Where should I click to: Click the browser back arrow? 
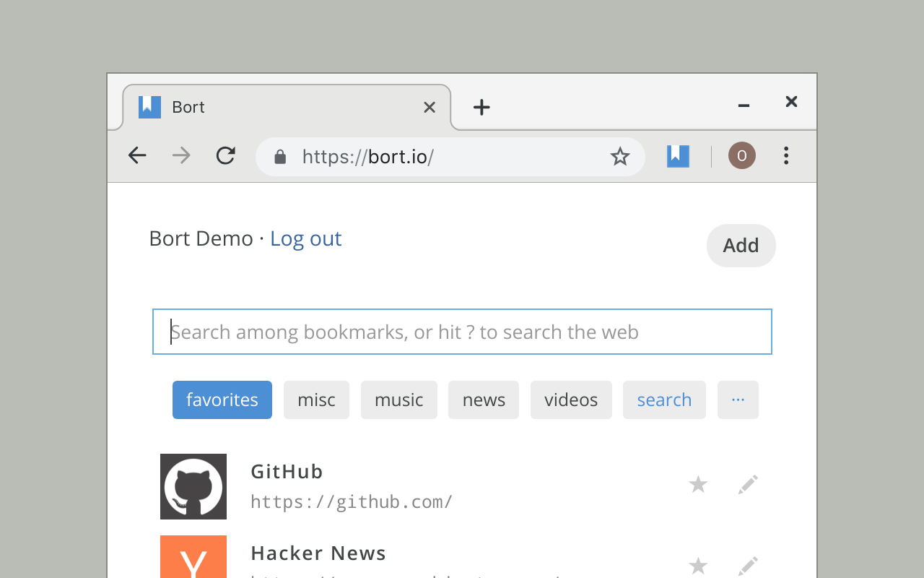(137, 155)
